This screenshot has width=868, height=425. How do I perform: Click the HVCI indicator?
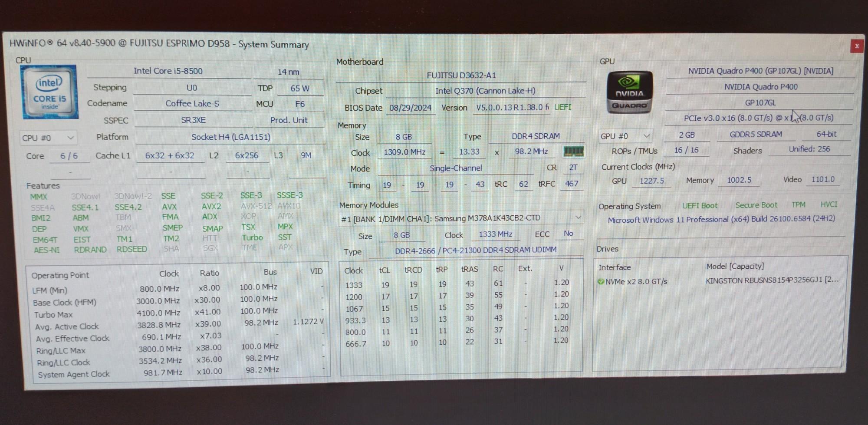(x=829, y=204)
